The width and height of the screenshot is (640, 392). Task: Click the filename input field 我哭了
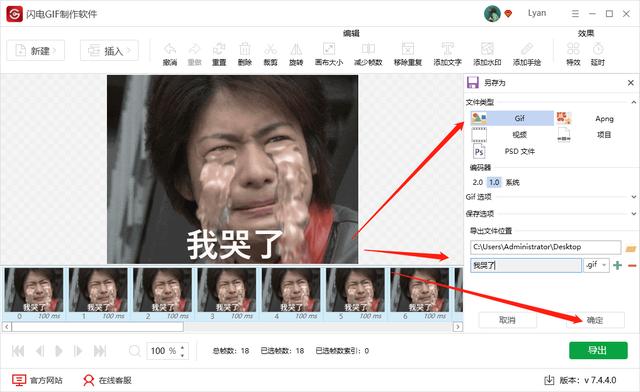[x=526, y=265]
